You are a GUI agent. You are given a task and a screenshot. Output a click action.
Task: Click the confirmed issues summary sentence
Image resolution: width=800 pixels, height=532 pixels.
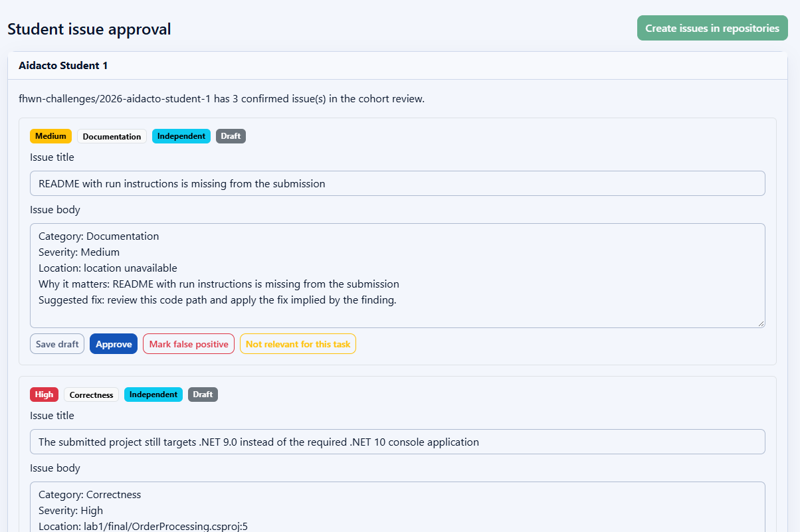[x=221, y=99]
